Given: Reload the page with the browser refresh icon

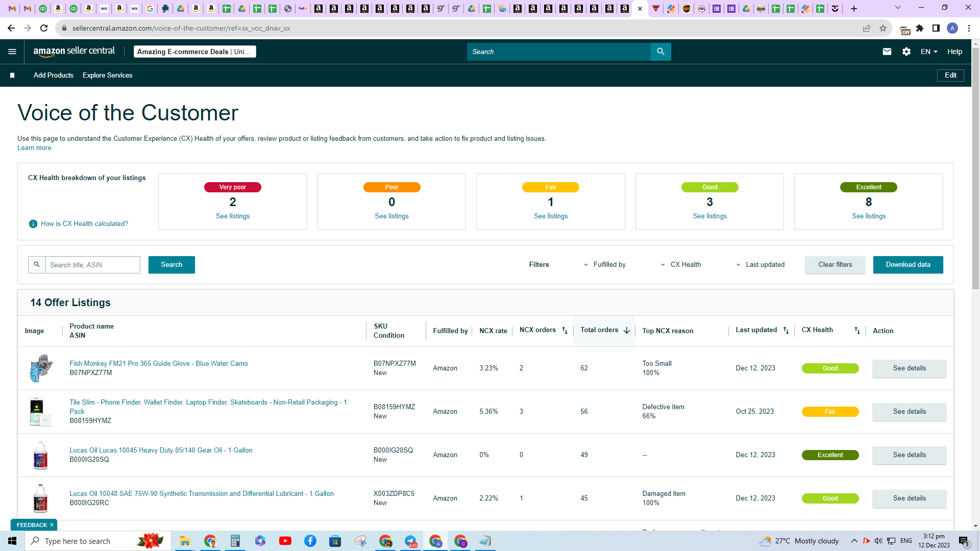Looking at the screenshot, I should point(44,28).
